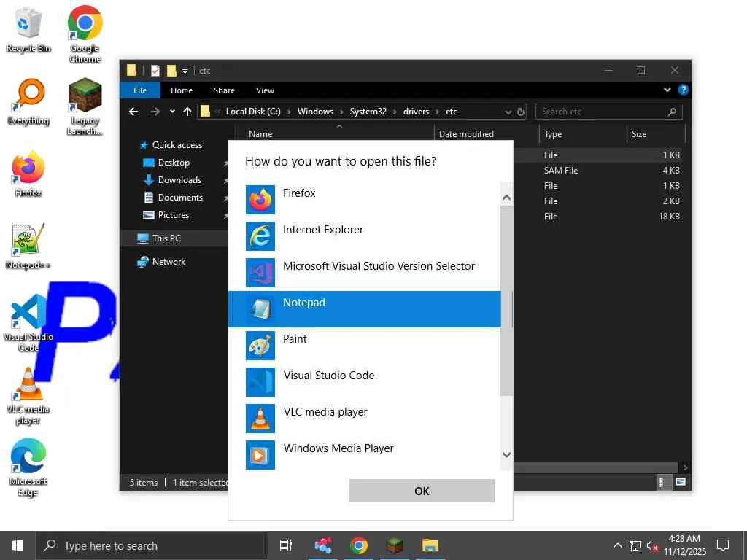Click Local Disk (C:) in address bar
The width and height of the screenshot is (747, 560).
click(x=253, y=112)
